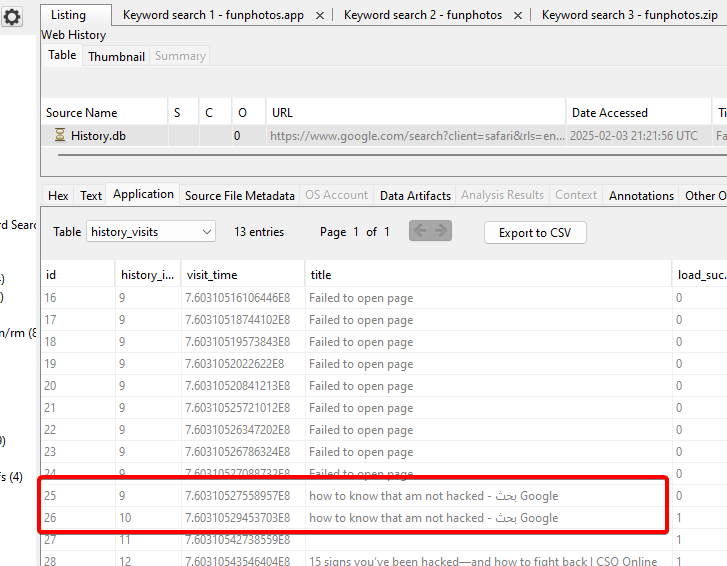Sort by the Date Accessed column

pyautogui.click(x=608, y=113)
